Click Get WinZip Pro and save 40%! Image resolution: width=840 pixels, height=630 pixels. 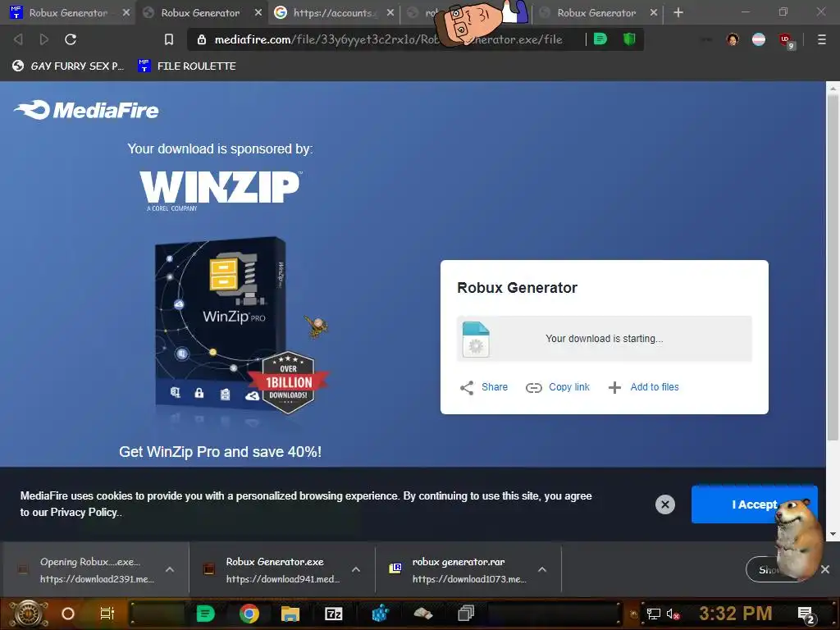point(220,452)
